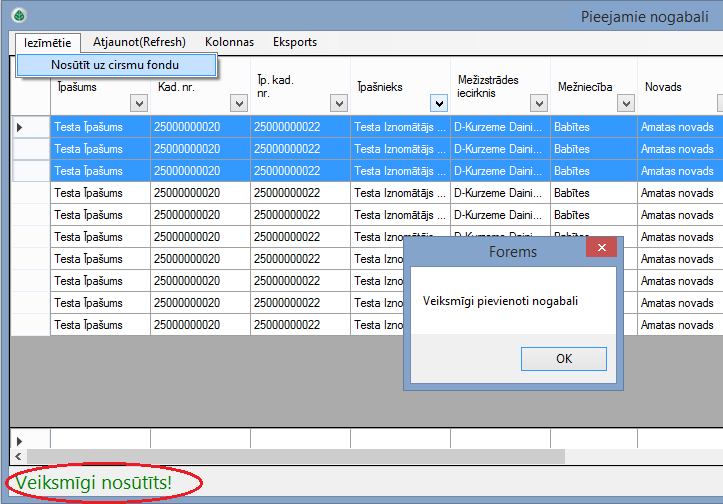723x504 pixels.
Task: Select the fourth row Babītes cell
Action: coord(593,193)
